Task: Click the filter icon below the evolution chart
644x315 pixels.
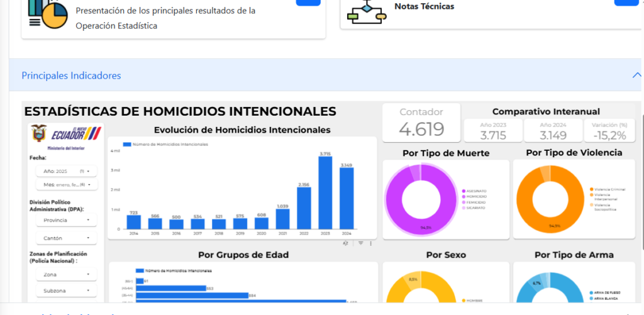Action: point(360,243)
